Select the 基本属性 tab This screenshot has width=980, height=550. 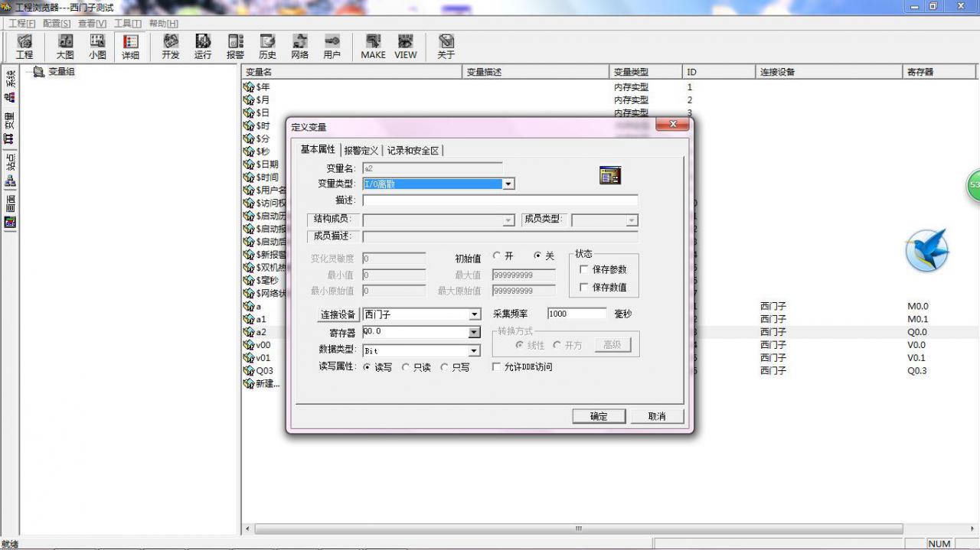[318, 149]
